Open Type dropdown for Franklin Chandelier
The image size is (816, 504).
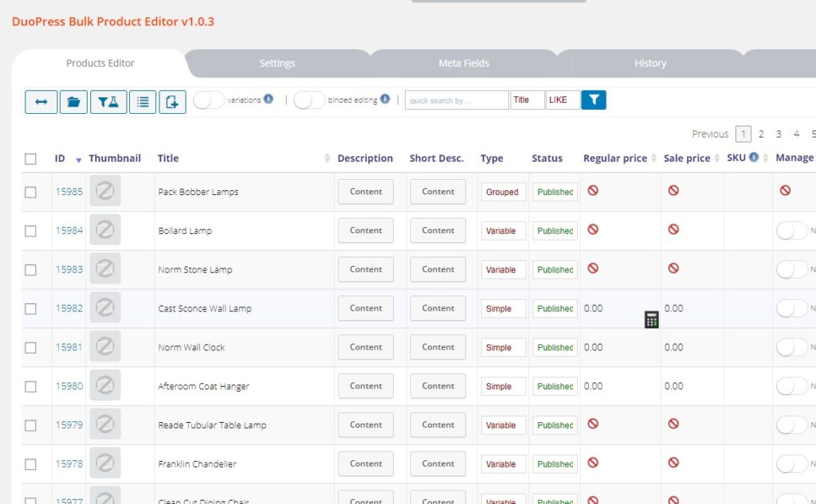coord(504,464)
